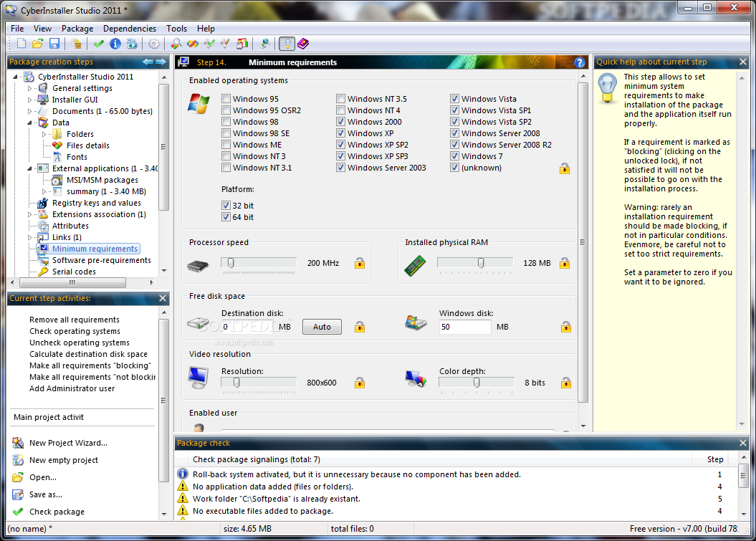Go to previous step using left arrow

148,62
